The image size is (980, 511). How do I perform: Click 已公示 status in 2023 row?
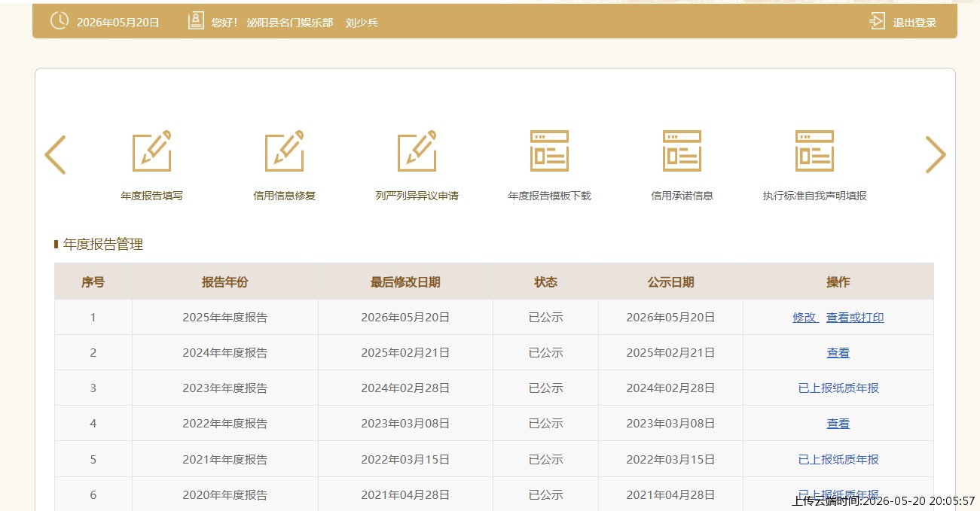point(546,388)
